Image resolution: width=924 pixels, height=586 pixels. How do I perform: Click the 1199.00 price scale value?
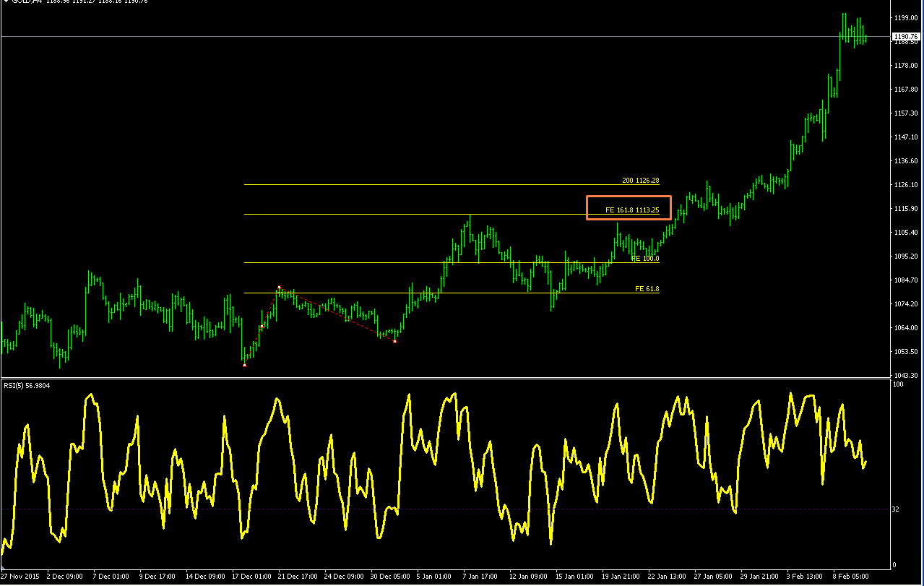pyautogui.click(x=905, y=18)
